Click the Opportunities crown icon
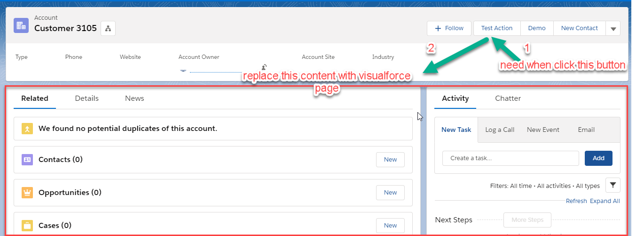 pos(27,193)
